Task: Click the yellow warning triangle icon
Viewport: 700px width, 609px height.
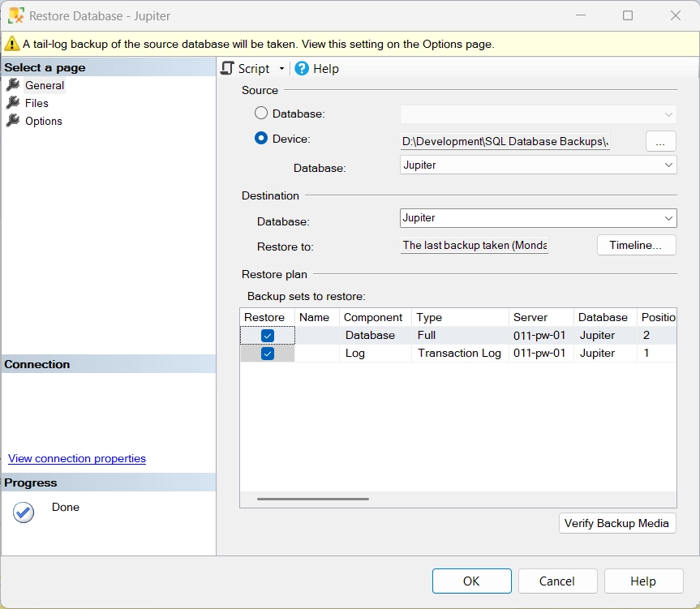Action: (x=12, y=45)
